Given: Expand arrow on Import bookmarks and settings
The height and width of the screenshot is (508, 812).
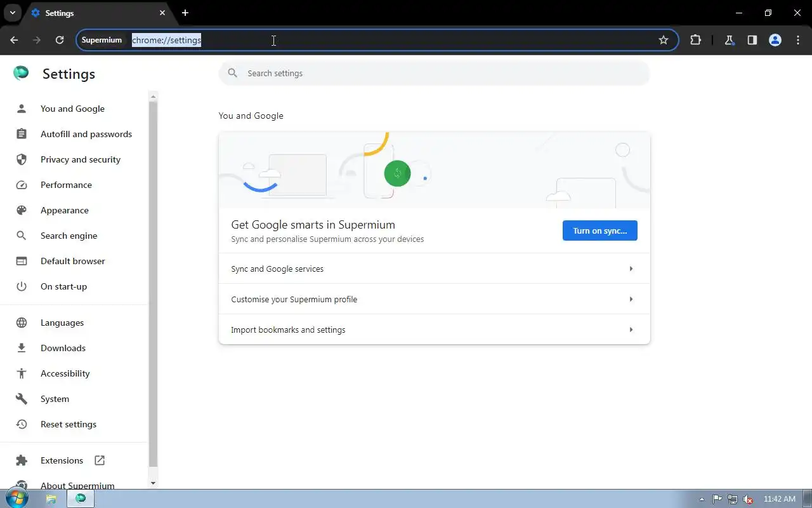Looking at the screenshot, I should point(631,330).
